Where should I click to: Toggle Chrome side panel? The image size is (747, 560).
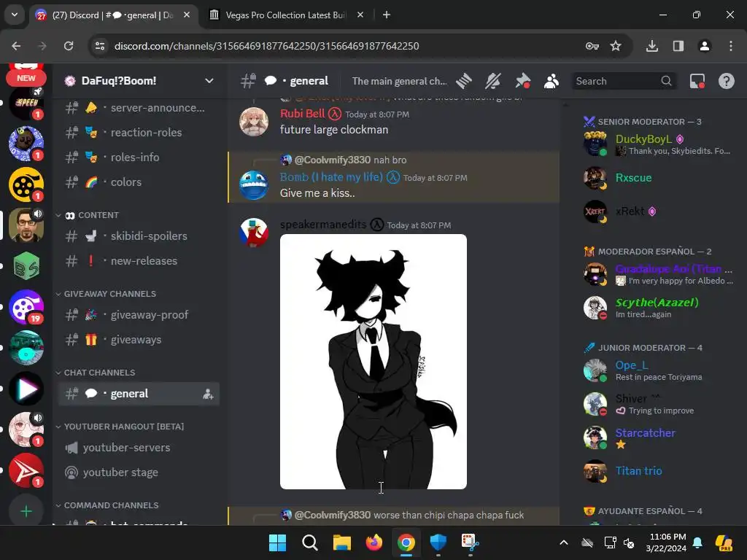click(678, 46)
